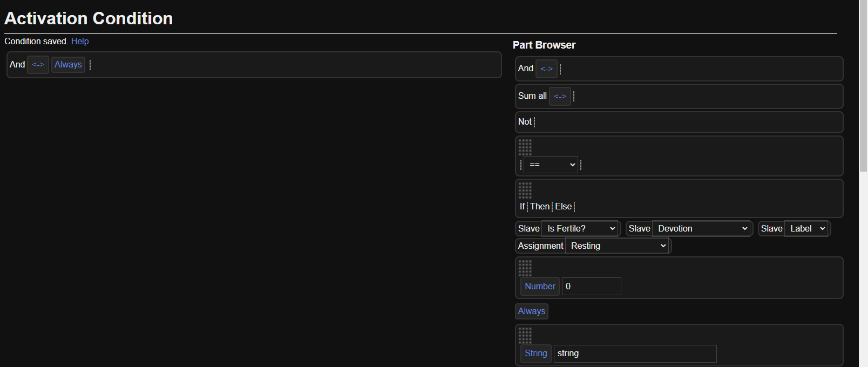This screenshot has height=367, width=868.
Task: Focus the Number value input field
Action: 592,287
